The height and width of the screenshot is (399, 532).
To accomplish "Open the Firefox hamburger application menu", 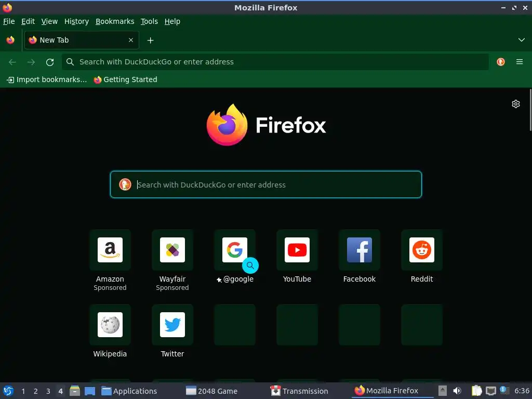I will click(x=520, y=62).
